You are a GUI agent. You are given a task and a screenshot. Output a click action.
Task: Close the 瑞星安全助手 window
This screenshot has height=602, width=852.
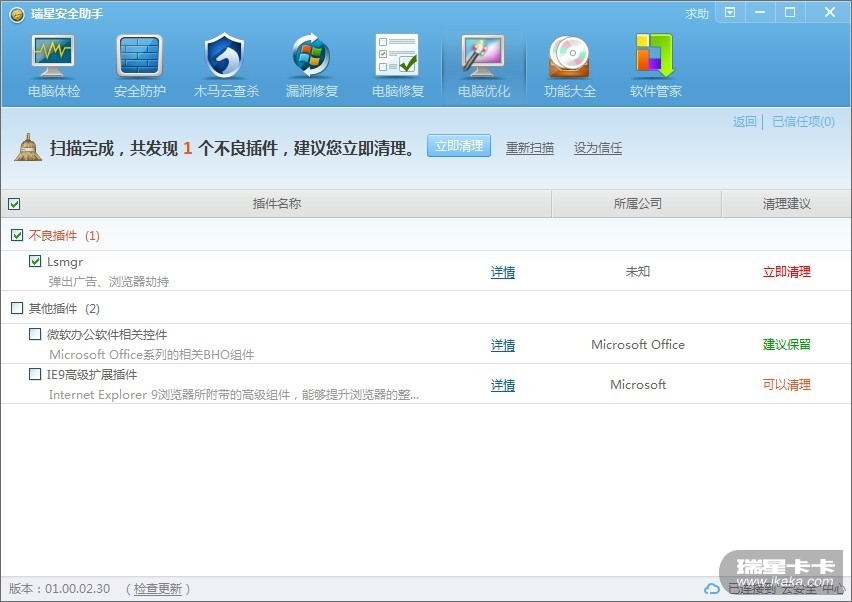tap(829, 12)
